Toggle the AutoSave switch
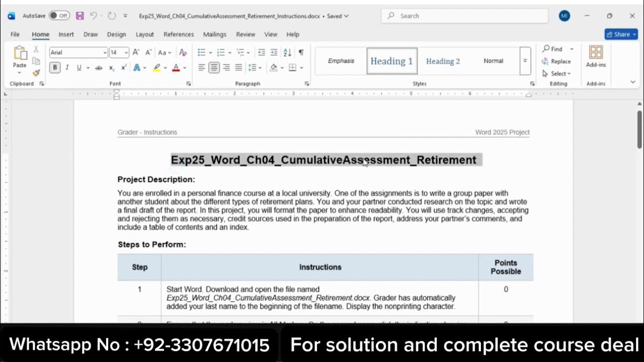This screenshot has width=644, height=362. pyautogui.click(x=59, y=16)
